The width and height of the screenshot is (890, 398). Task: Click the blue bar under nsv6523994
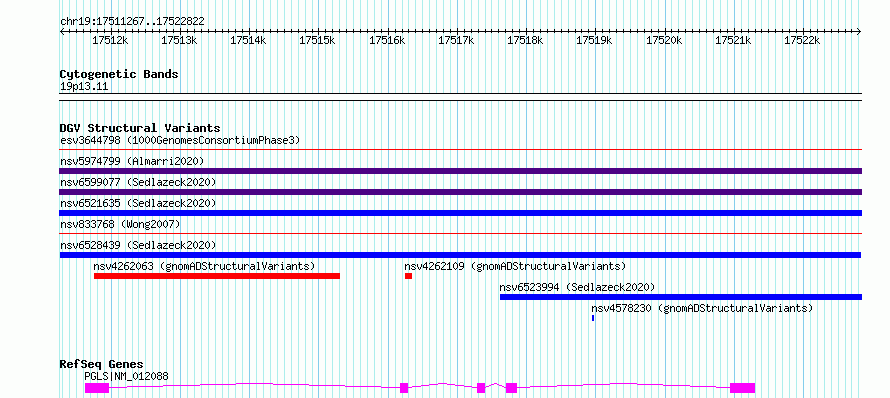tap(681, 297)
